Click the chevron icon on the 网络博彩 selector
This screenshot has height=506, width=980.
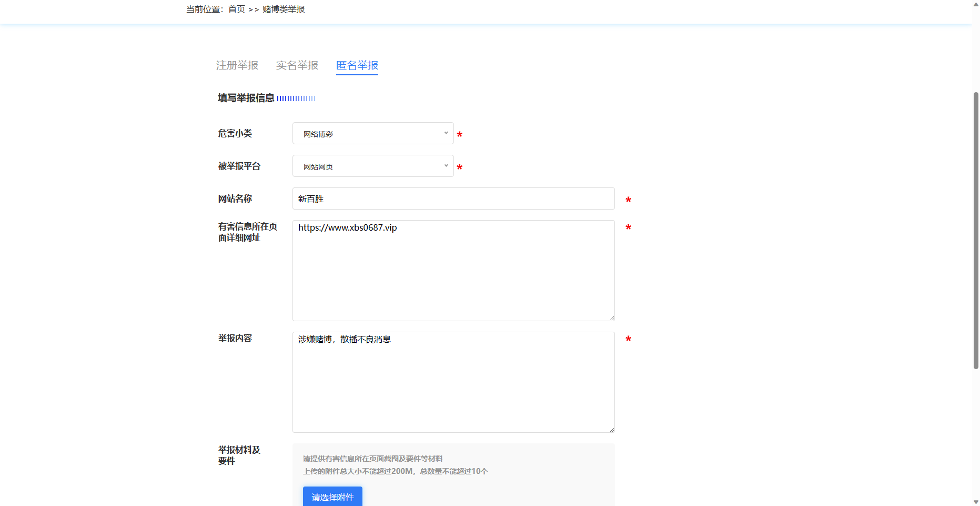(445, 133)
